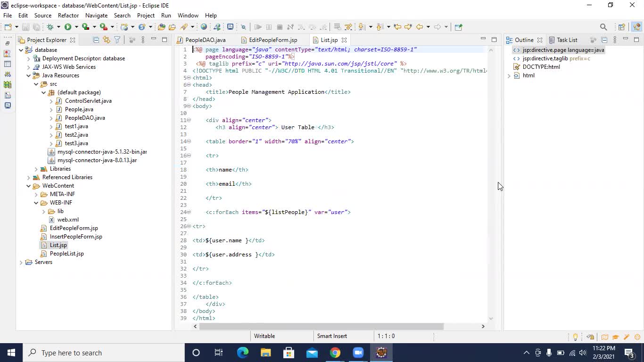Open the Refactor menu
Screen dimensions: 644x362
tap(68, 16)
